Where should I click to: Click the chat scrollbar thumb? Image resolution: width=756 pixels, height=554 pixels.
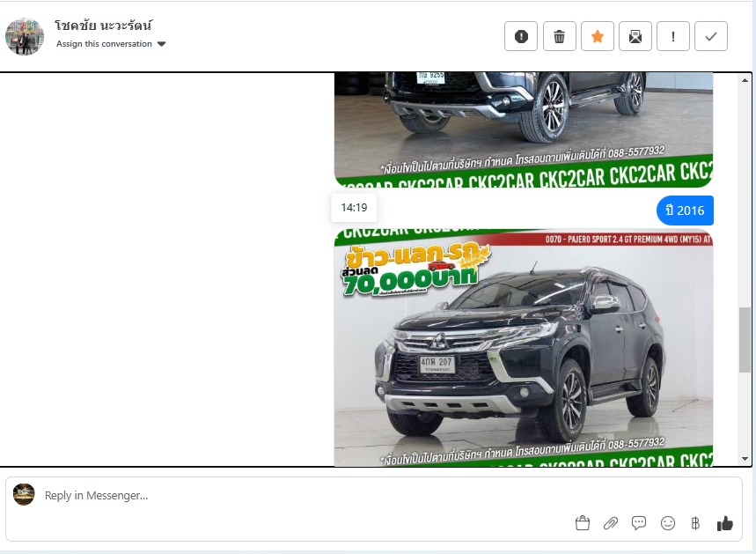tap(745, 340)
